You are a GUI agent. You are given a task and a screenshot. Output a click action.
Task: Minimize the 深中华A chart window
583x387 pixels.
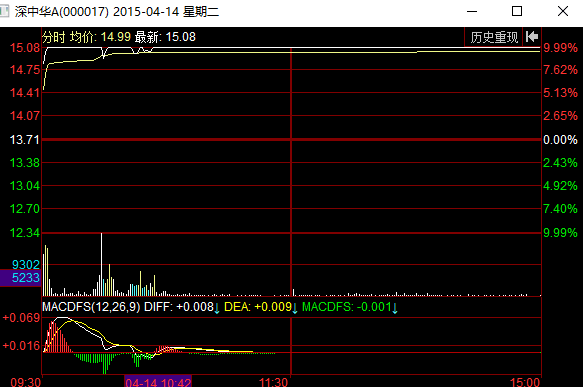[472, 12]
